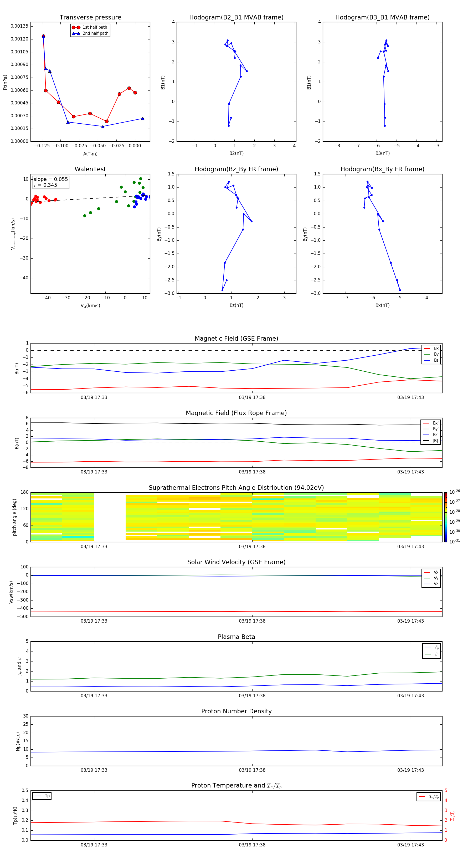Screen dimensions: 473x868
Task: Click the Suprathermal Electrons Pitch Angle Distribution title
Action: click(x=236, y=488)
